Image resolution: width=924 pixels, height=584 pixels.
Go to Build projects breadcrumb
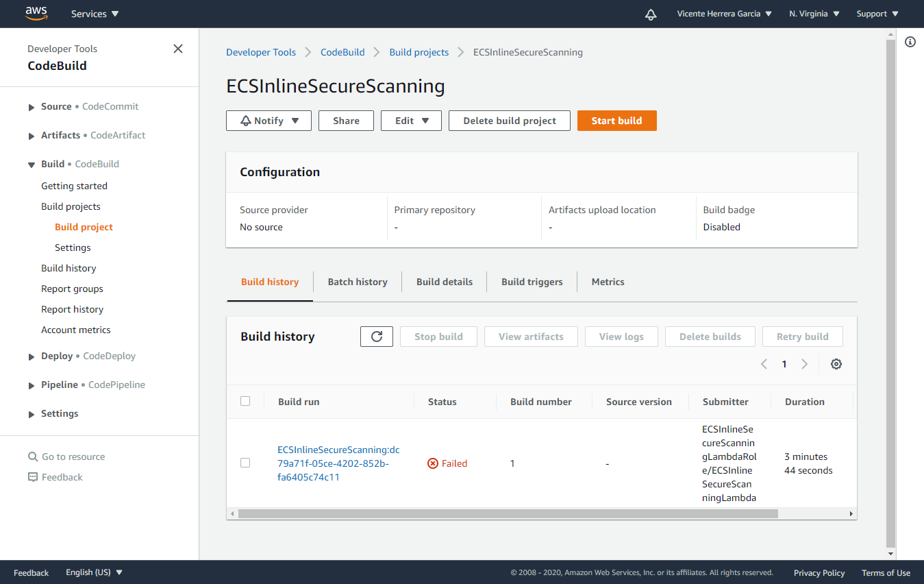point(419,52)
